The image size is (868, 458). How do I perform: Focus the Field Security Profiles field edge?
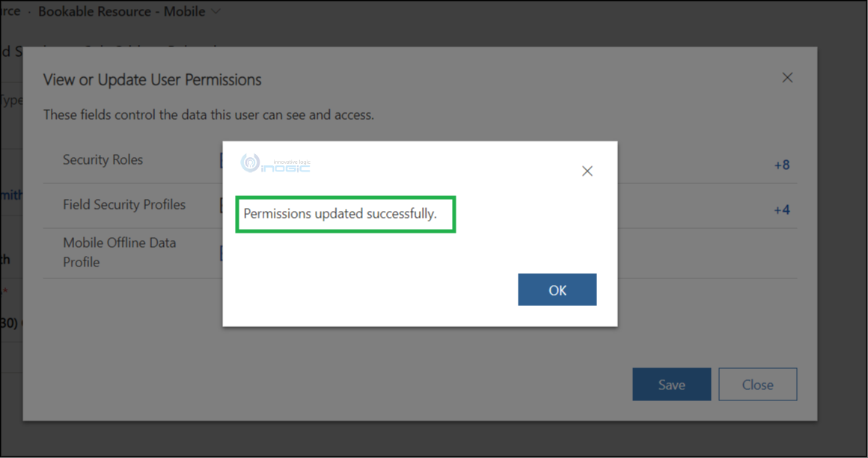221,206
